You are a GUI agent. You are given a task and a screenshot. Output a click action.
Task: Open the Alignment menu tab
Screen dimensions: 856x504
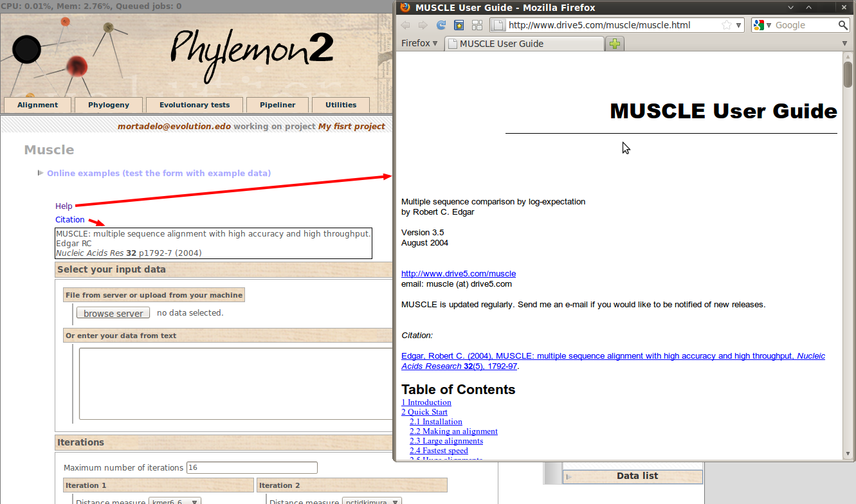(x=37, y=105)
